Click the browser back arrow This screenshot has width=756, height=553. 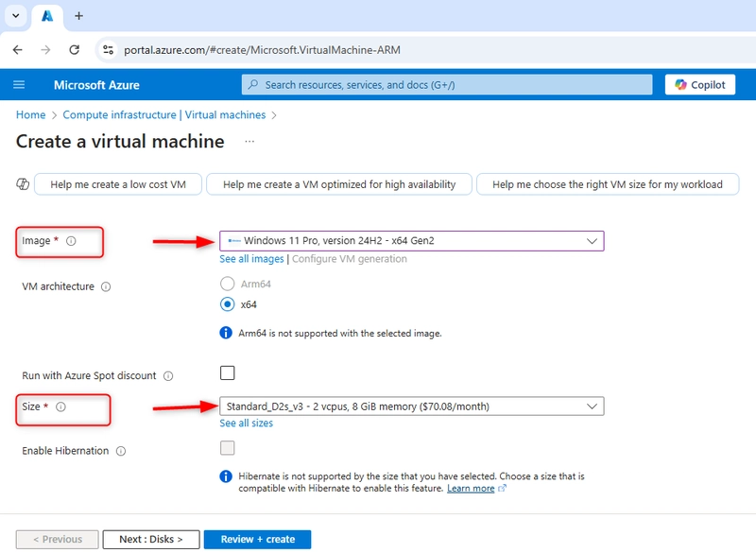18,50
